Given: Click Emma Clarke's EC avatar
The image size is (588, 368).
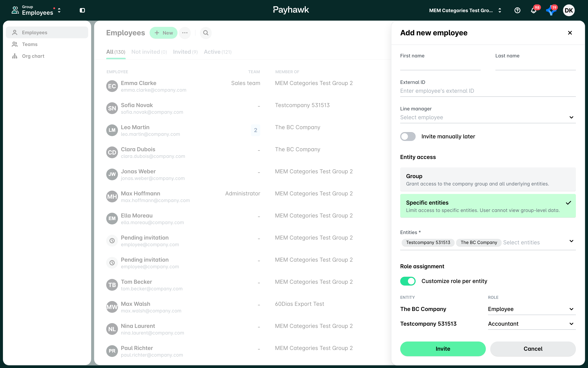Looking at the screenshot, I should click(112, 86).
